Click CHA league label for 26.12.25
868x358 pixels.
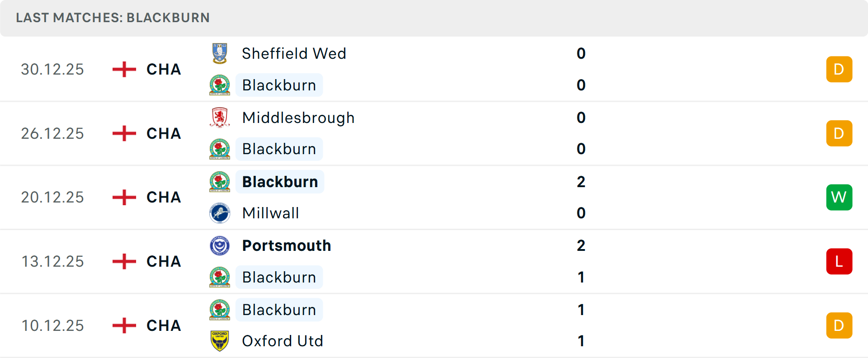point(164,133)
